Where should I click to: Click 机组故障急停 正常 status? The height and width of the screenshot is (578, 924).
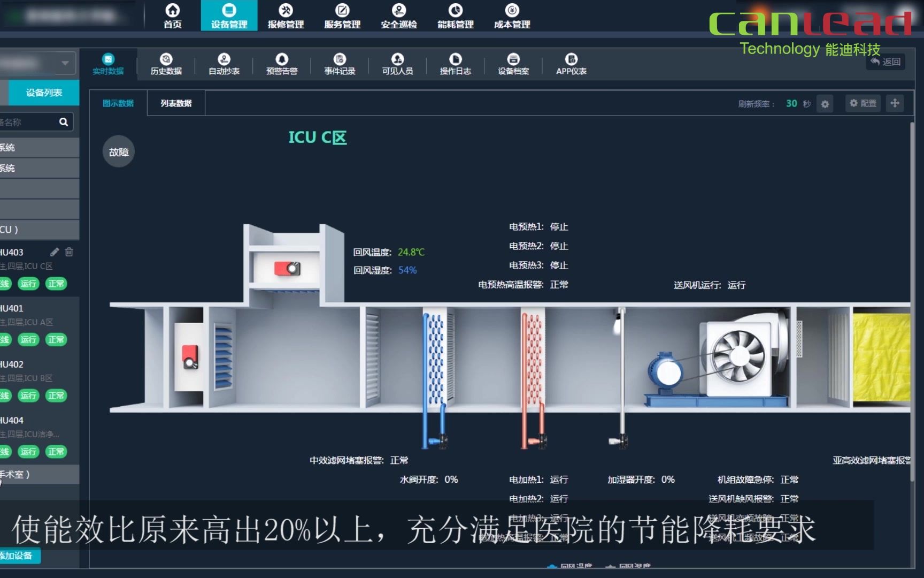pyautogui.click(x=758, y=480)
